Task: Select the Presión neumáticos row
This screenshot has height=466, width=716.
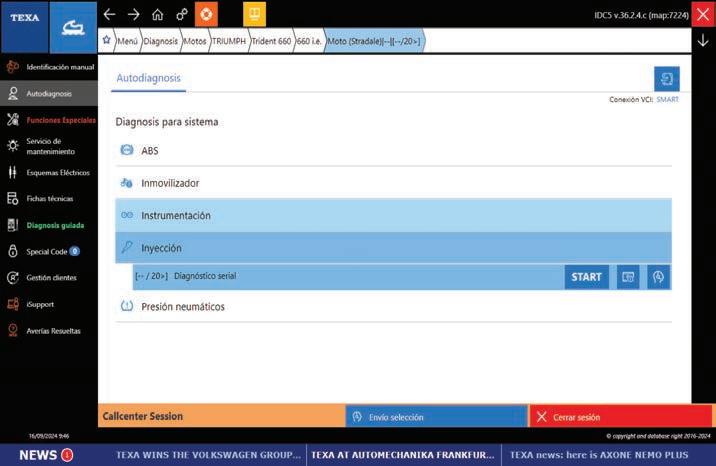Action: (x=393, y=307)
